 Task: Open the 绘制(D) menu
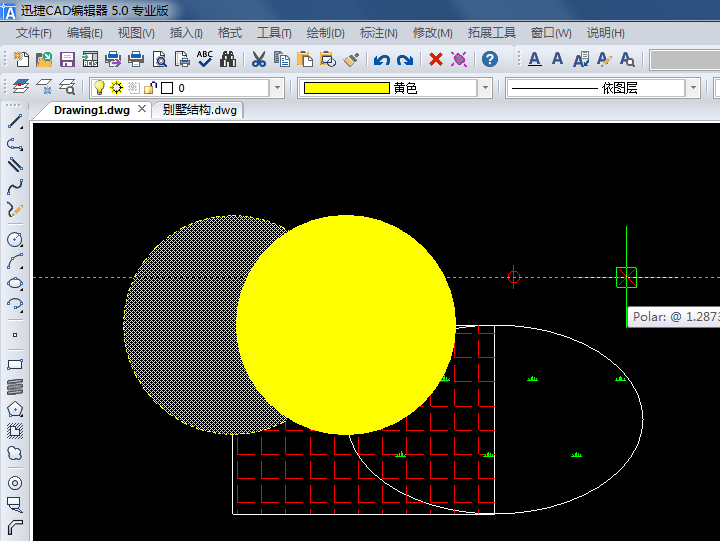pos(325,33)
